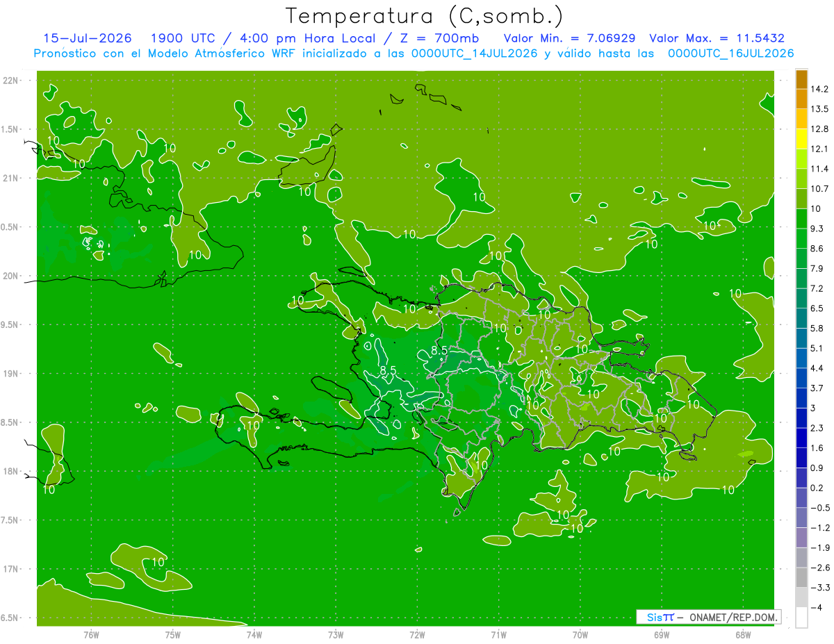Viewport: 834px width, 644px height.
Task: Click the "3.7" legend value
Action: point(817,388)
